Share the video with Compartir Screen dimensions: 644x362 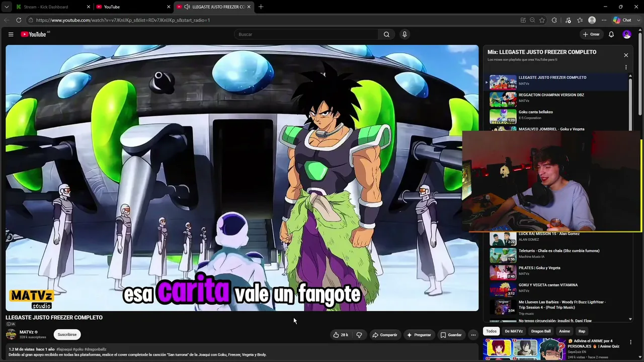[384, 335]
